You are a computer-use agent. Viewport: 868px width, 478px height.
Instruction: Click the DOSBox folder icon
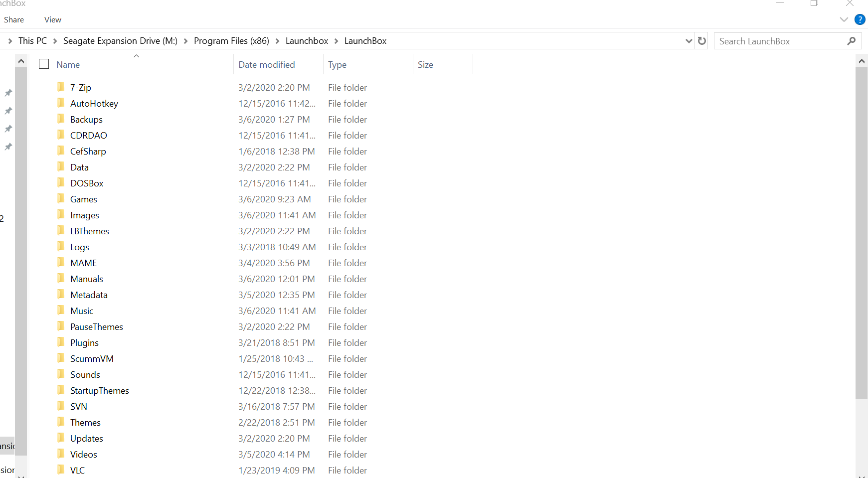pyautogui.click(x=61, y=183)
